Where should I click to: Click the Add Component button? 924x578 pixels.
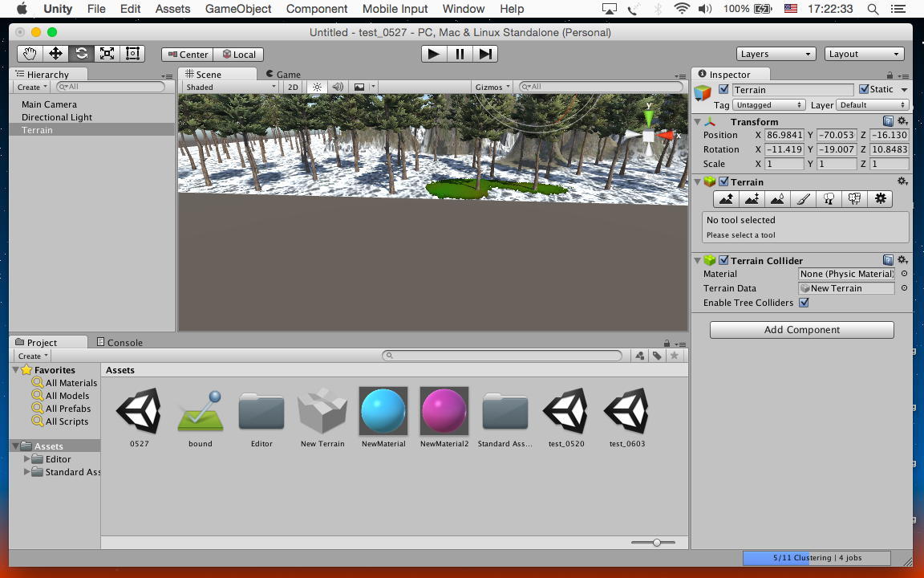pos(801,329)
